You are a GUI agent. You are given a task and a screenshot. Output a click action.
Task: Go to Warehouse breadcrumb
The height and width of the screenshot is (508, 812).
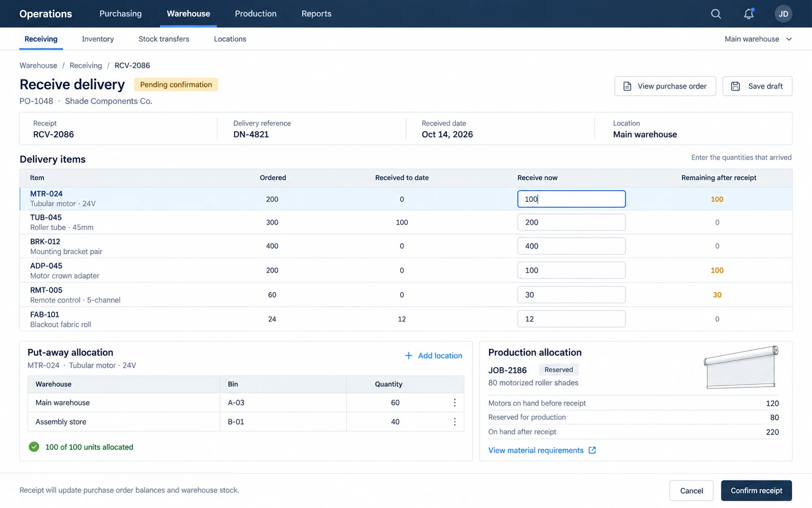tap(38, 66)
